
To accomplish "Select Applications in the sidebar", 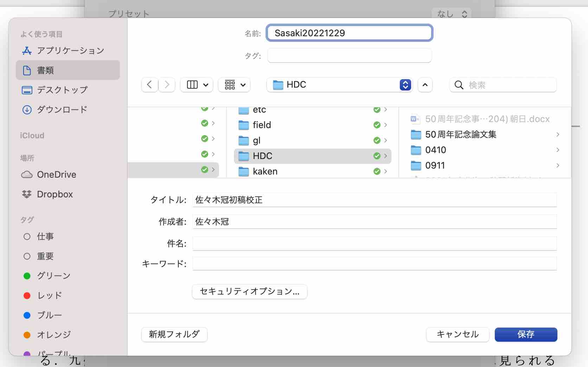I will click(x=70, y=51).
